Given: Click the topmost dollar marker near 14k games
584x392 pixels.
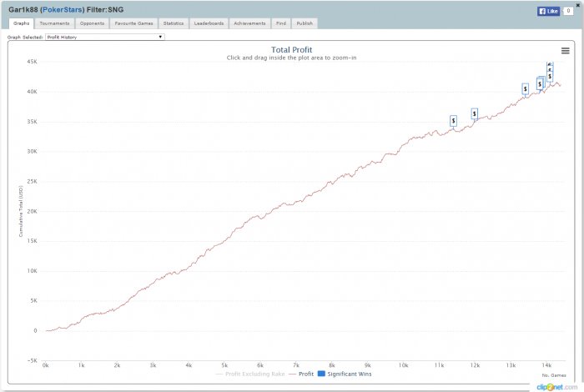Looking at the screenshot, I should coord(550,65).
